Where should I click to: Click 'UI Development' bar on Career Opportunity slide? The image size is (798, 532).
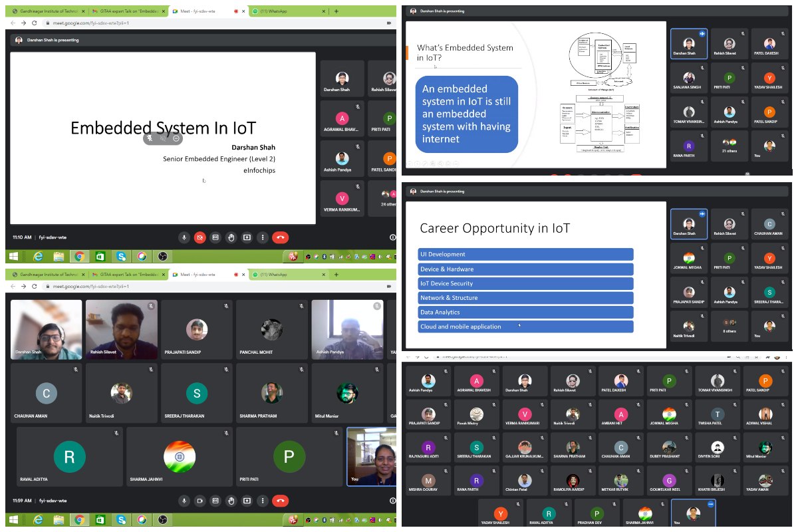525,254
